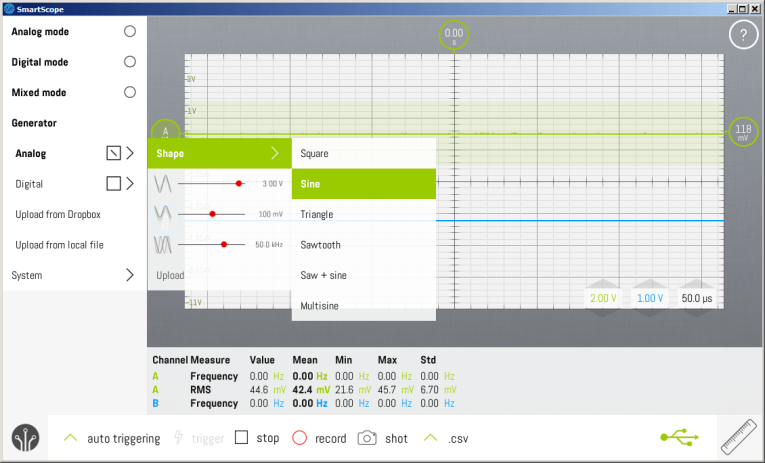Toggle the Analog generator checkbox
Screen dimensions: 765x463
tap(114, 153)
